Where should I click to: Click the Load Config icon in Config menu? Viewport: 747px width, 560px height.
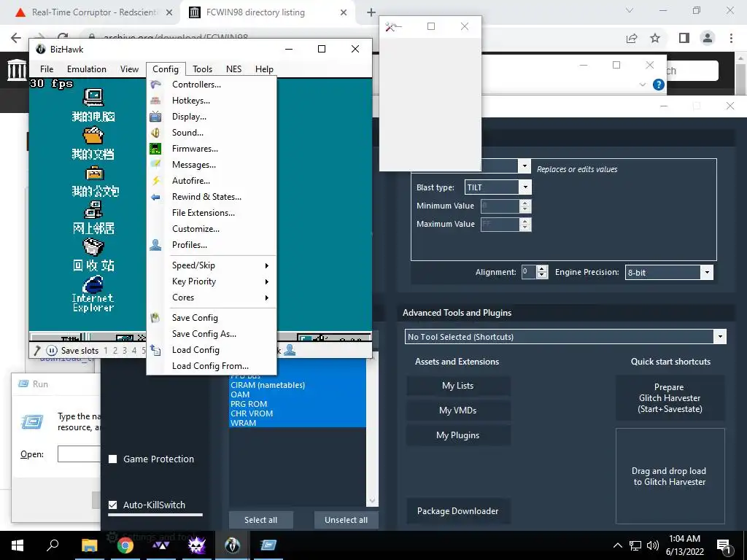coord(155,350)
